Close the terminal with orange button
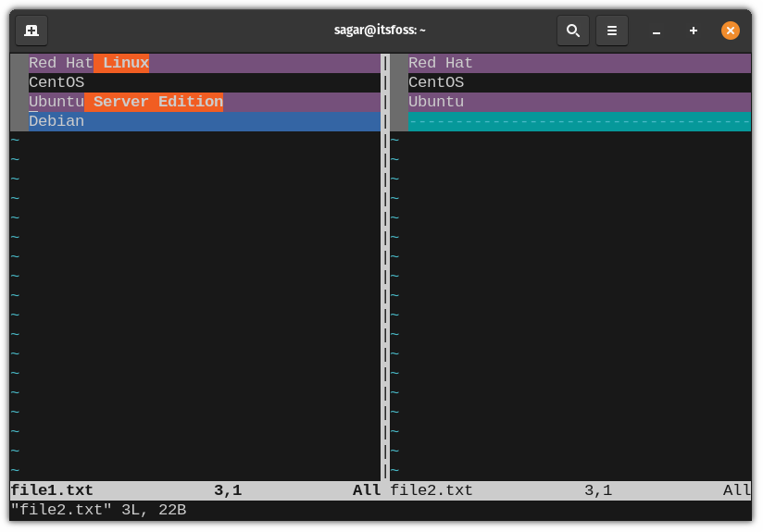This screenshot has height=532, width=763. (x=730, y=31)
